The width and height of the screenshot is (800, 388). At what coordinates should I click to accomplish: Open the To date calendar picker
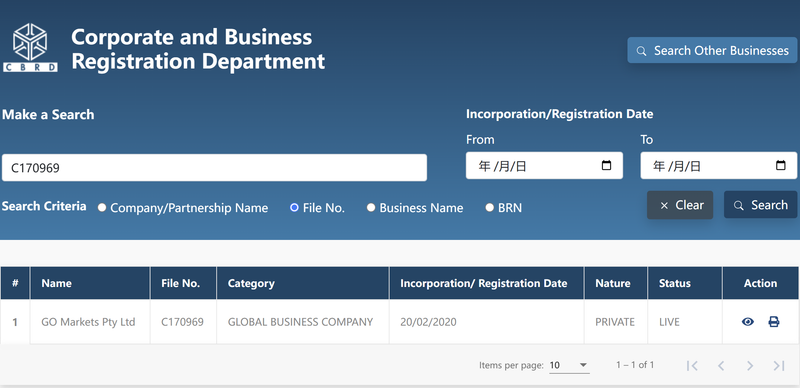click(781, 165)
